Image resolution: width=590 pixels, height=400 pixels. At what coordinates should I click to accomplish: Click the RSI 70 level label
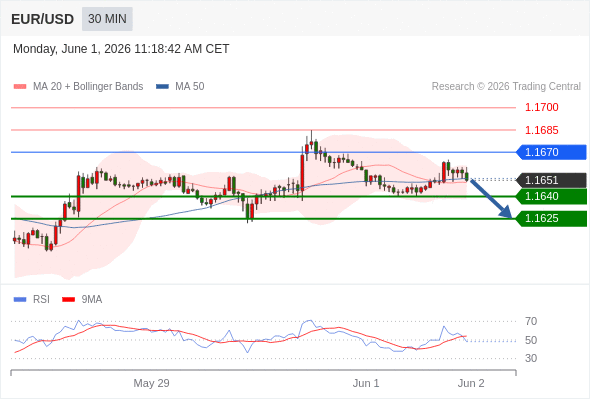click(x=531, y=321)
